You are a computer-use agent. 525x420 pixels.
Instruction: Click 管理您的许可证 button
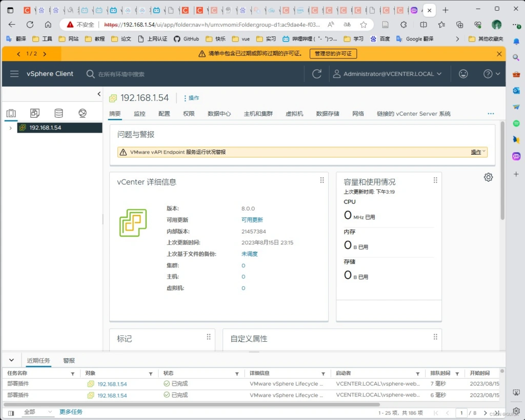[x=333, y=53]
